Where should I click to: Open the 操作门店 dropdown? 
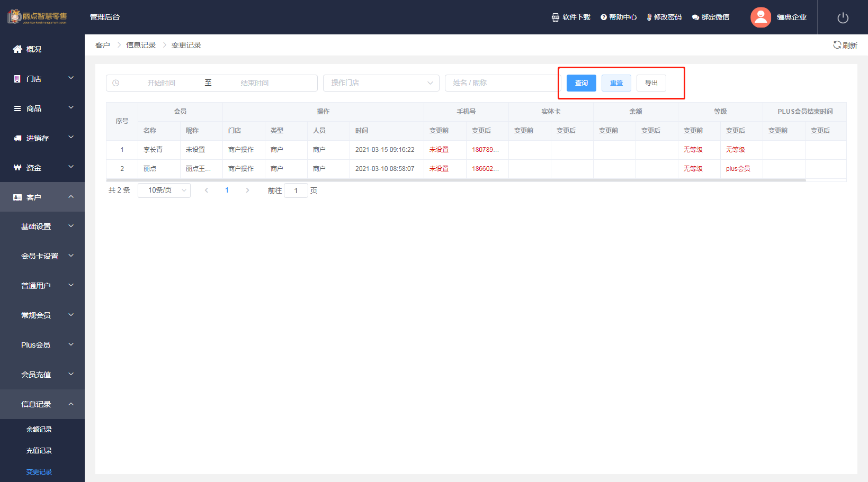click(x=381, y=83)
